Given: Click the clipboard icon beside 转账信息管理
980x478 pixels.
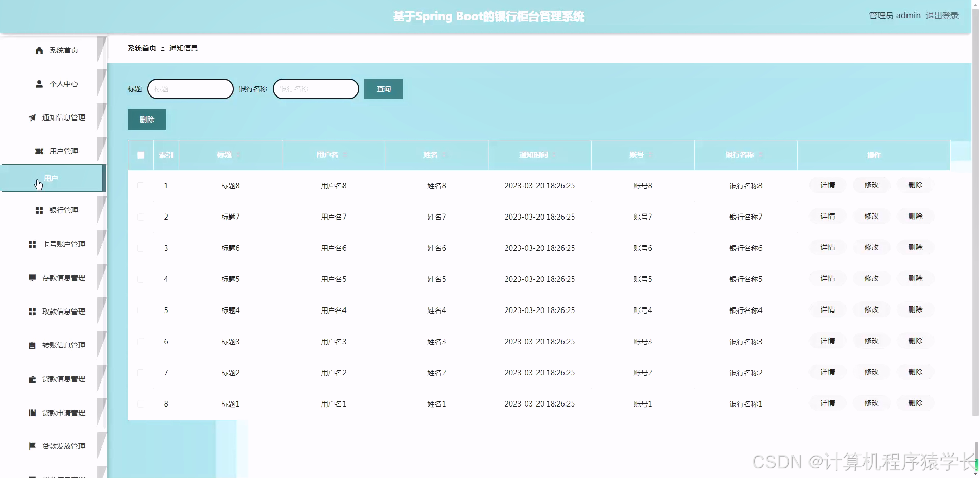Looking at the screenshot, I should [32, 345].
